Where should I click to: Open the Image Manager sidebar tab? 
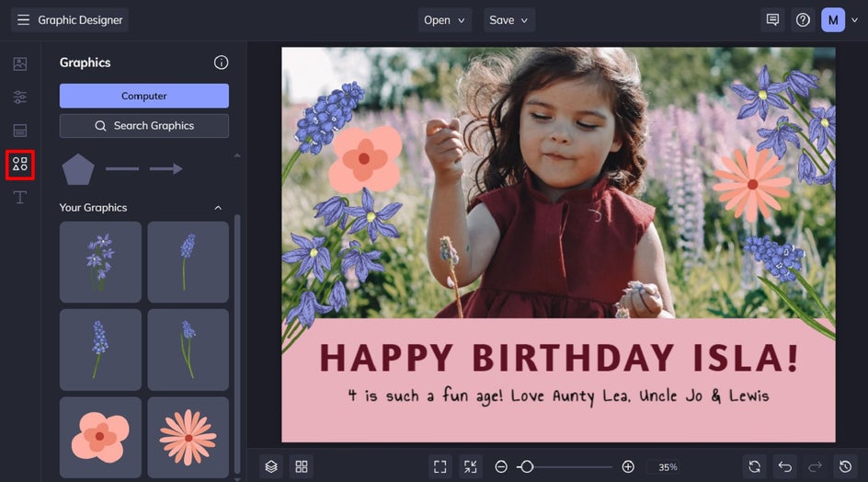click(x=20, y=63)
